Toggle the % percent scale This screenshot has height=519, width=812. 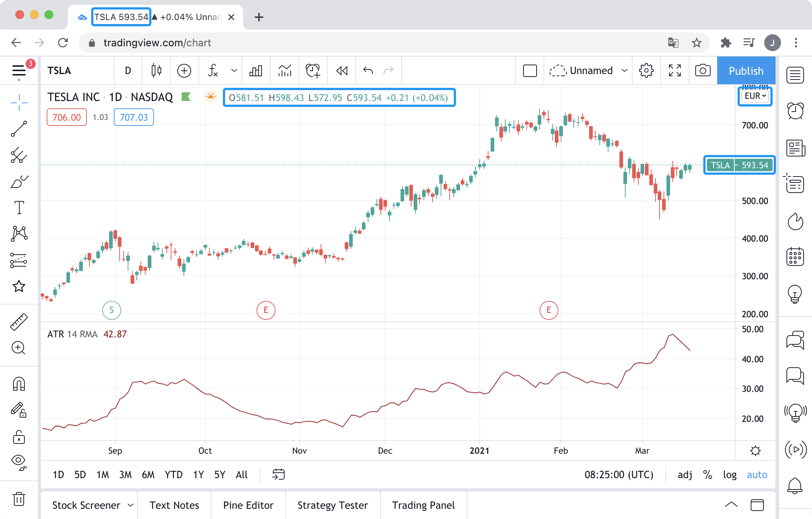[708, 475]
